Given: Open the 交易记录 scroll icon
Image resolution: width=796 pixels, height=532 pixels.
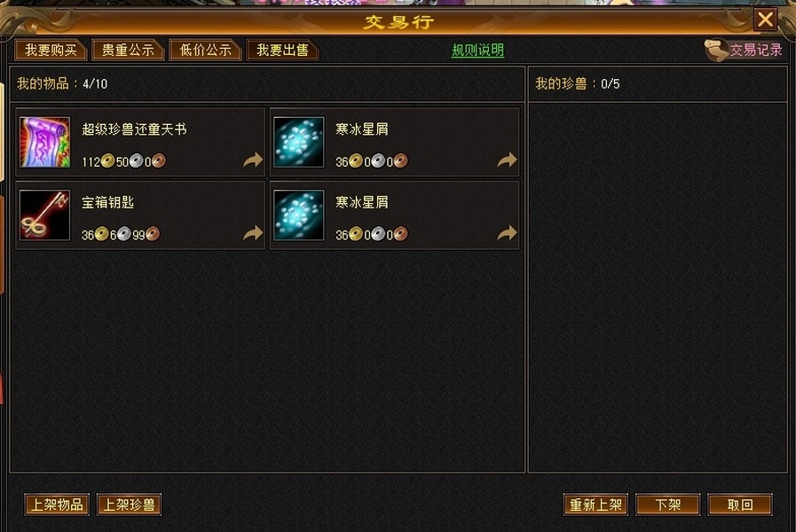Looking at the screenshot, I should click(716, 51).
